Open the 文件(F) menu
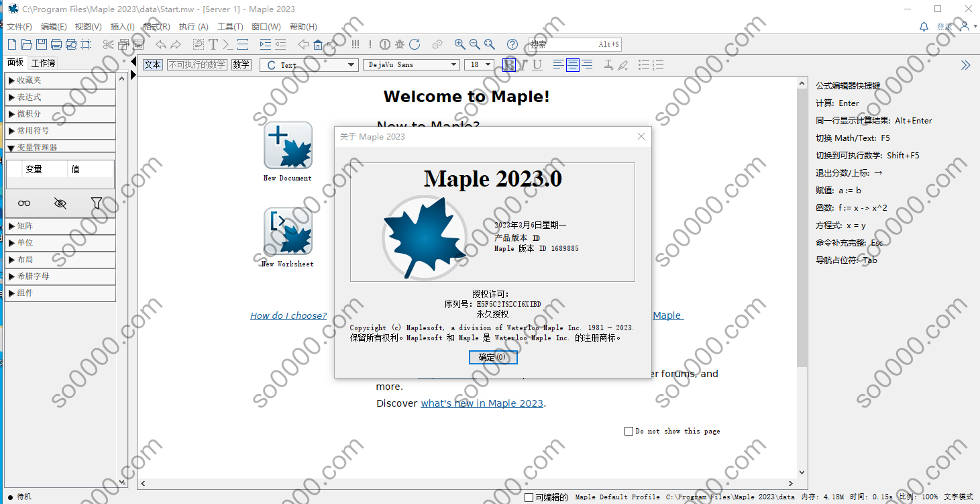The width and height of the screenshot is (980, 504). (x=19, y=27)
